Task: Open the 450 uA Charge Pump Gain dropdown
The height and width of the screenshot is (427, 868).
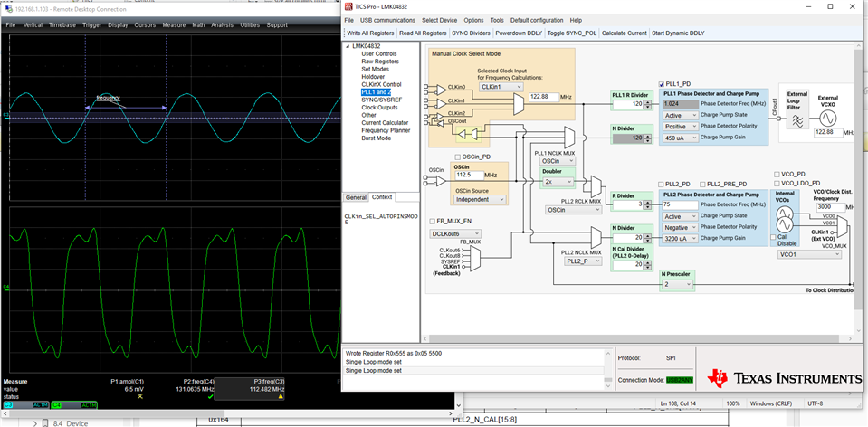Action: click(x=681, y=138)
